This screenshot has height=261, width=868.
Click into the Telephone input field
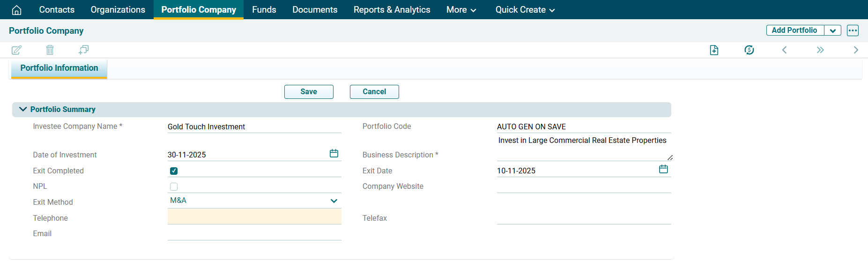coord(254,217)
